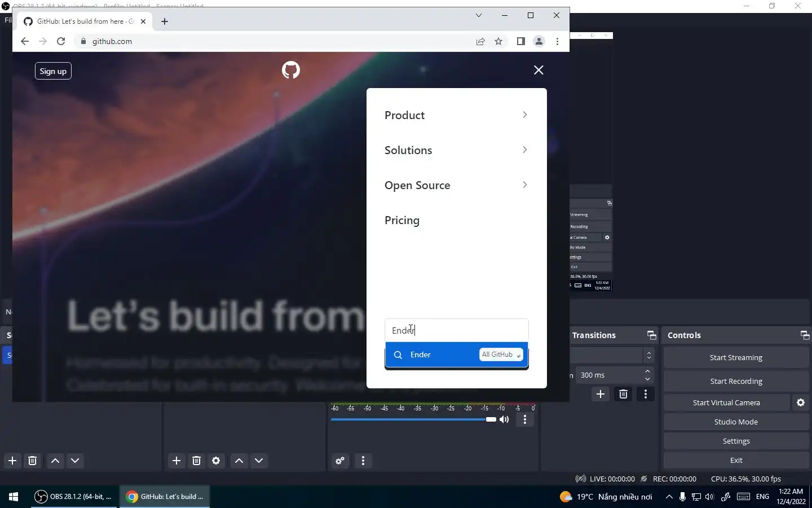The image size is (812, 508).
Task: Switch to Chrome GitHub taskbar item
Action: point(165,497)
